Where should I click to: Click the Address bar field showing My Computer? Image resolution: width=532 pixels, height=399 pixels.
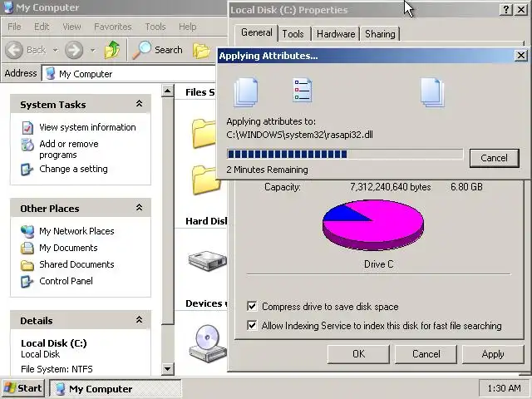click(x=131, y=74)
